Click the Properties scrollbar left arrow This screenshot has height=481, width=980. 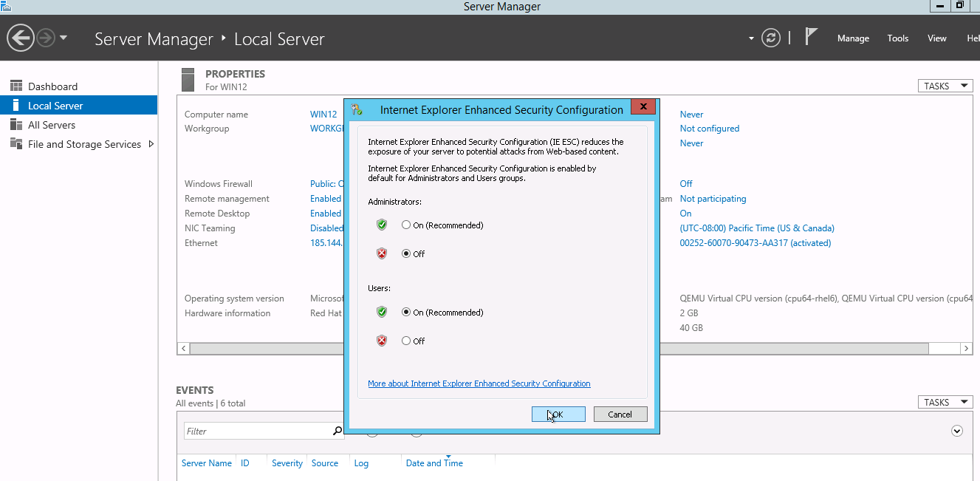(184, 348)
